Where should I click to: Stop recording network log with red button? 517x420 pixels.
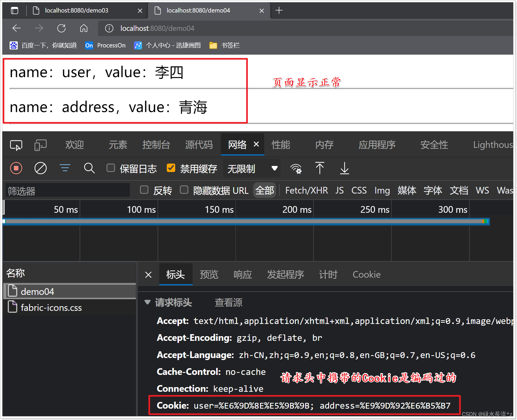(16, 168)
